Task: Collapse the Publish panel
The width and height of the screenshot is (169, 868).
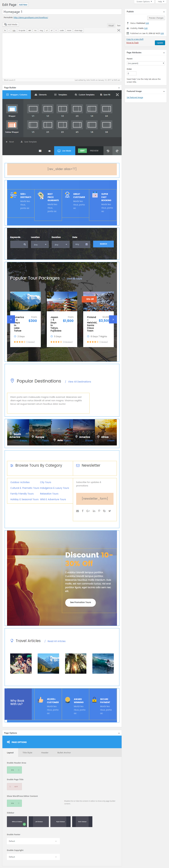Action: point(164,12)
